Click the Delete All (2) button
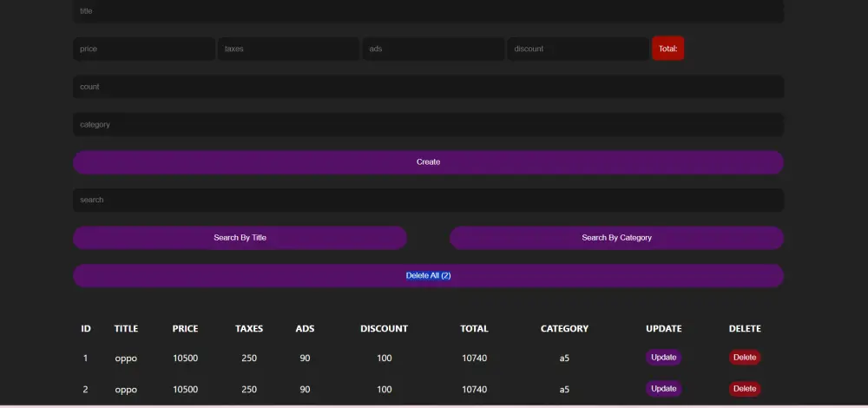 [428, 276]
